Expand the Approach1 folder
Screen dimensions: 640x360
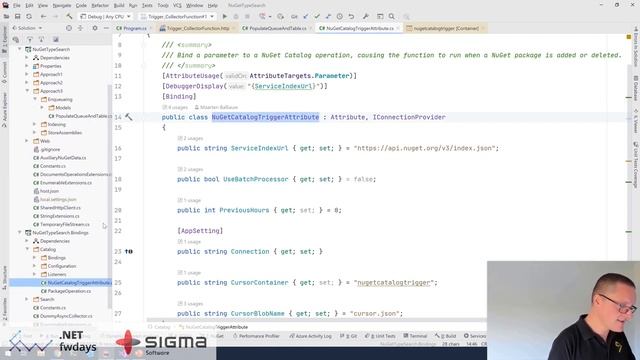(x=27, y=74)
